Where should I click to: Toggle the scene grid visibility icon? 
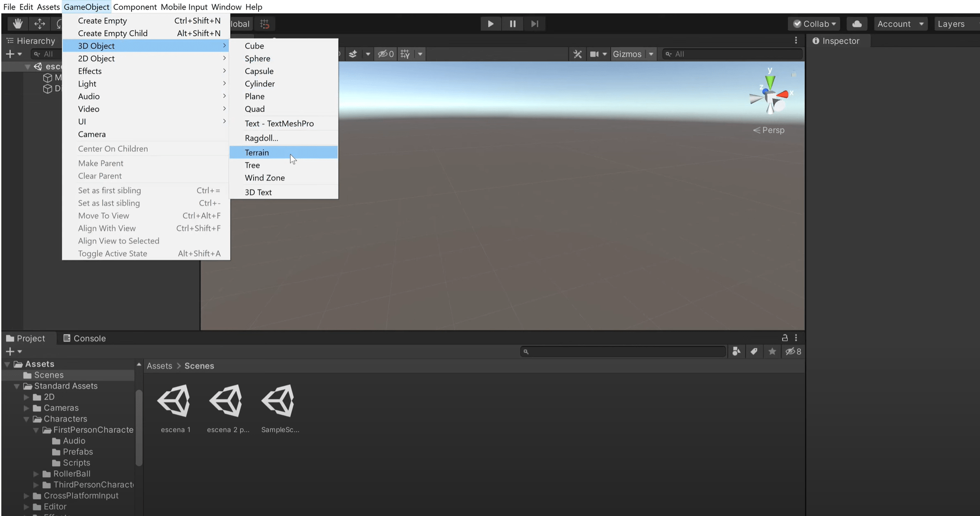click(x=405, y=54)
